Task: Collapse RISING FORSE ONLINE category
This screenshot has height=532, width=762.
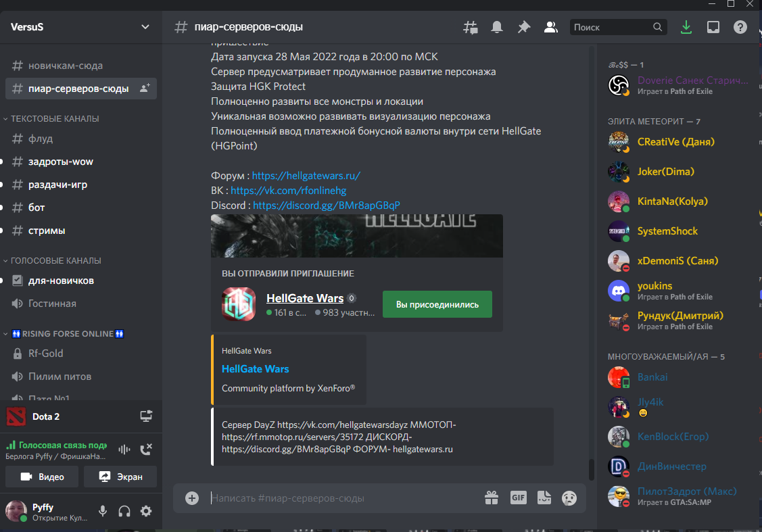Action: (x=64, y=334)
